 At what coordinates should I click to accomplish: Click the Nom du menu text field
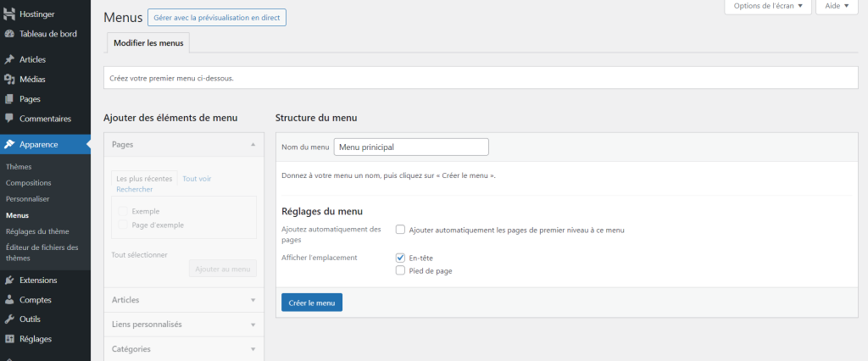tap(411, 147)
